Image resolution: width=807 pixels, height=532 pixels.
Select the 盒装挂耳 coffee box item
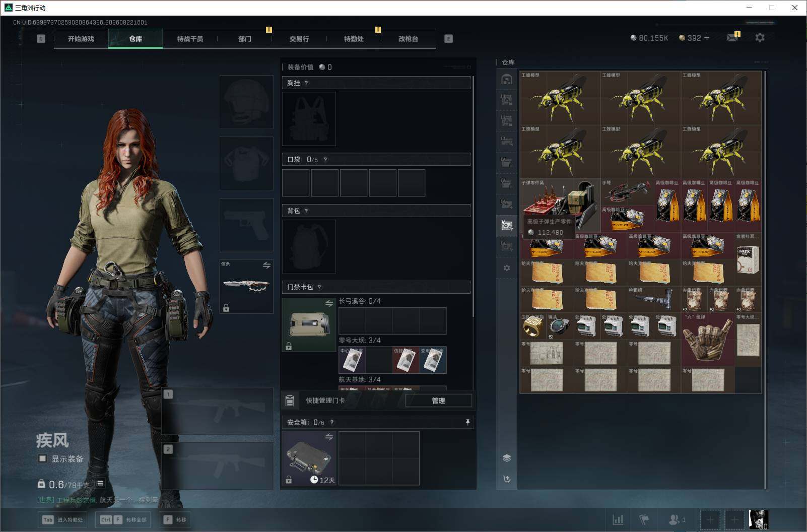pyautogui.click(x=748, y=259)
